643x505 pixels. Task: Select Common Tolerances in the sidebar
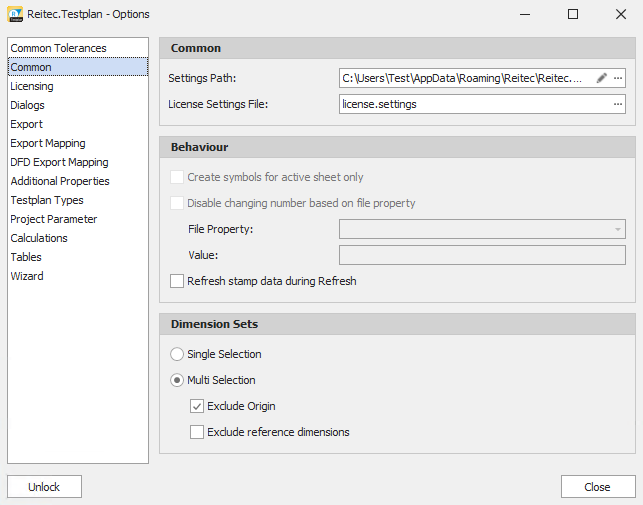point(58,48)
